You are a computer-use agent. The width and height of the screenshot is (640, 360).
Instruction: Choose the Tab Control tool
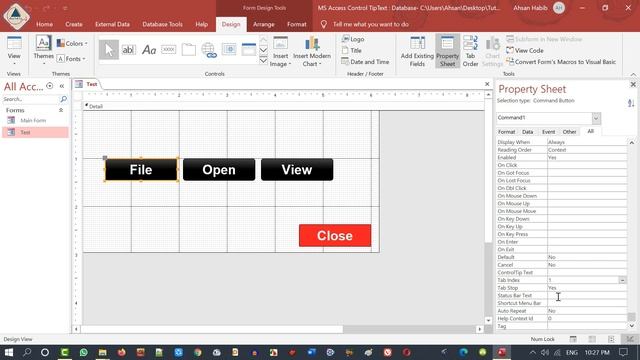coord(189,50)
